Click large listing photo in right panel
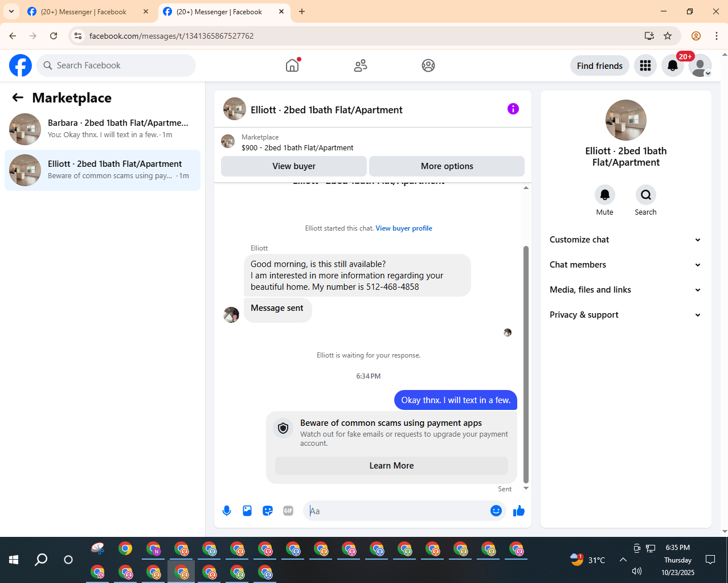Screen dimensions: 728x583 [x=626, y=120]
